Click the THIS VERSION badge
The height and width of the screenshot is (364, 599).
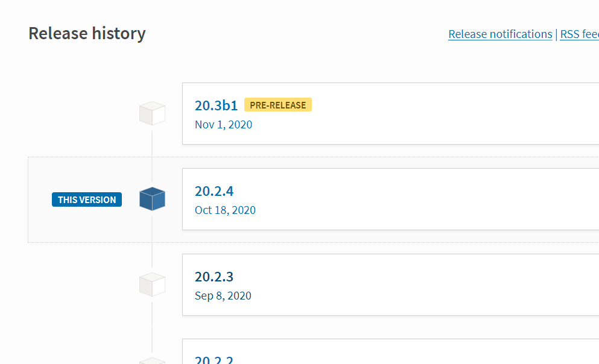tap(87, 199)
